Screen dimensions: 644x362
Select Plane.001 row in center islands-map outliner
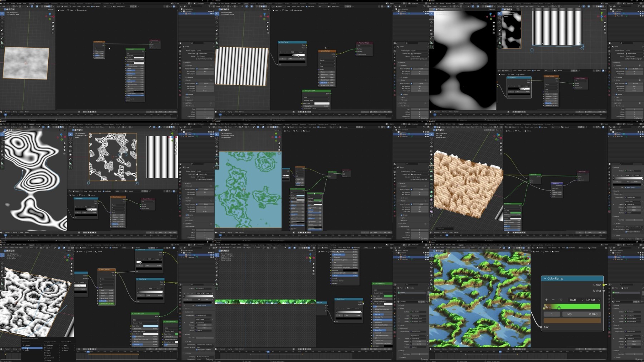(411, 136)
